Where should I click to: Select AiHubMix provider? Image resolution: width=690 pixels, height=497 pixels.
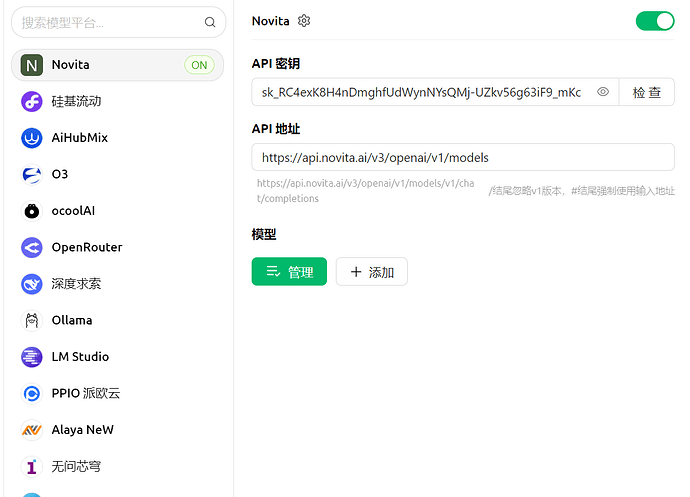(x=117, y=138)
